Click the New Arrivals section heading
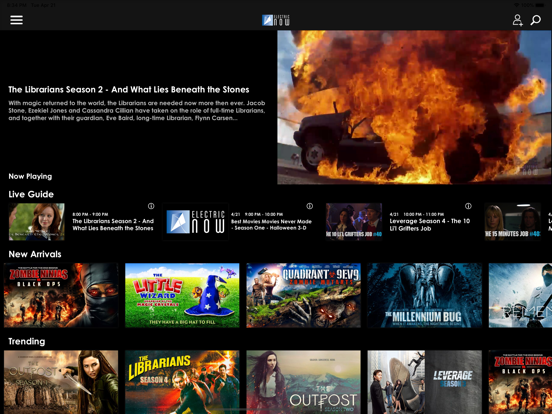This screenshot has width=552, height=414. click(35, 254)
